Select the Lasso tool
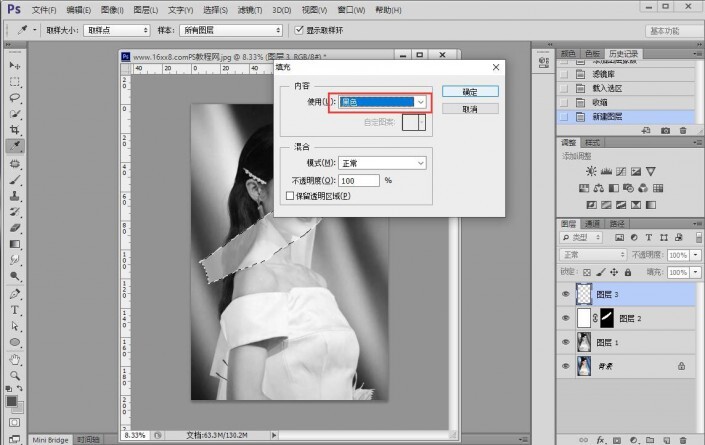Image resolution: width=705 pixels, height=445 pixels. (15, 98)
